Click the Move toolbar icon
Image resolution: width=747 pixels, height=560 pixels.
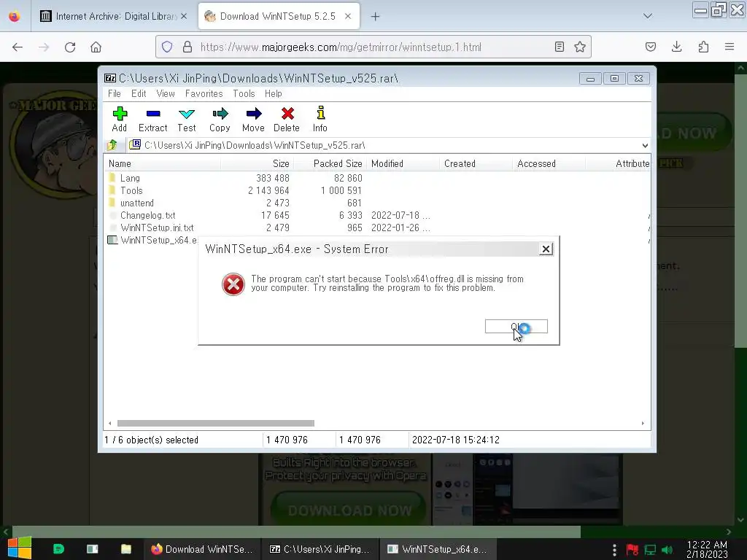(253, 119)
